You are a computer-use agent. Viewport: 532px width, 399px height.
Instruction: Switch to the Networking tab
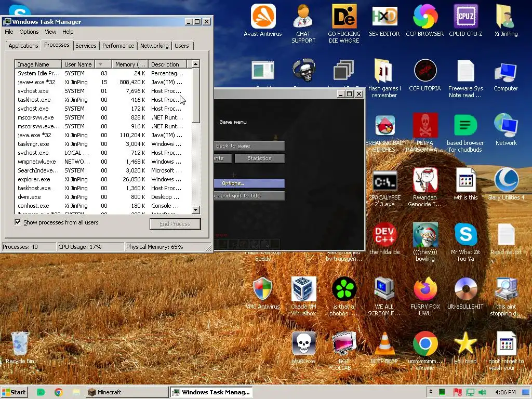(154, 46)
